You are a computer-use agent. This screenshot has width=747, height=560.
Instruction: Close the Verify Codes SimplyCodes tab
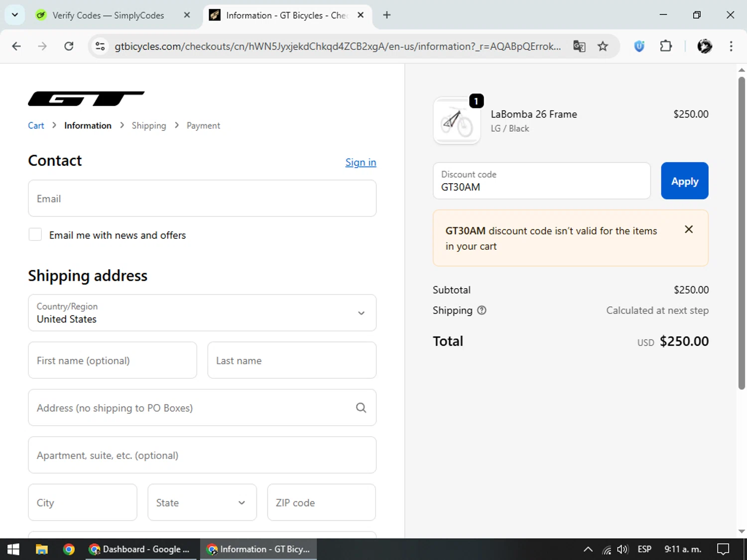click(187, 15)
